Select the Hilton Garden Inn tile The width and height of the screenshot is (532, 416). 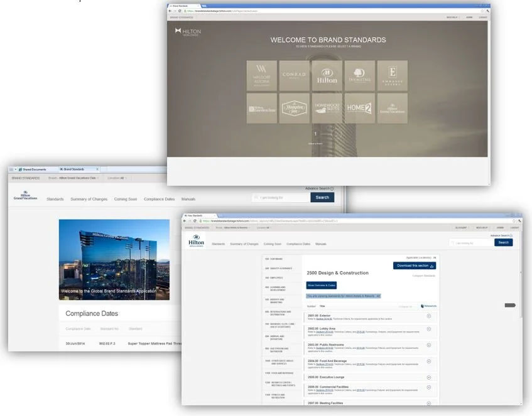pyautogui.click(x=261, y=109)
